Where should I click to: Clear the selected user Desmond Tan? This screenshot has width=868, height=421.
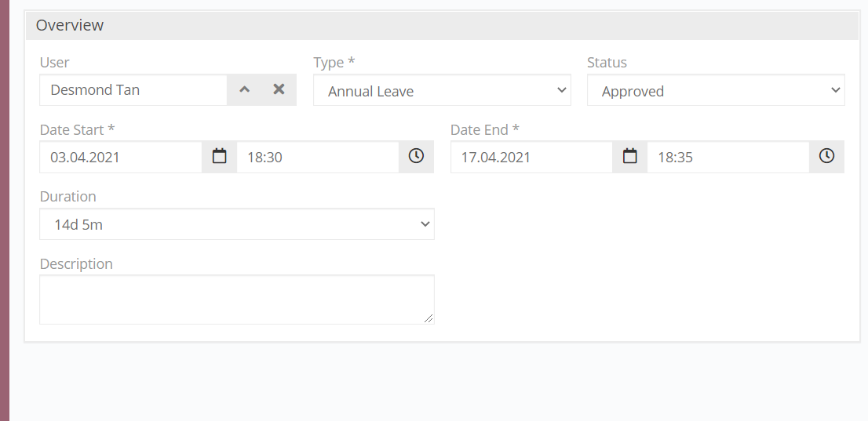pyautogui.click(x=279, y=89)
